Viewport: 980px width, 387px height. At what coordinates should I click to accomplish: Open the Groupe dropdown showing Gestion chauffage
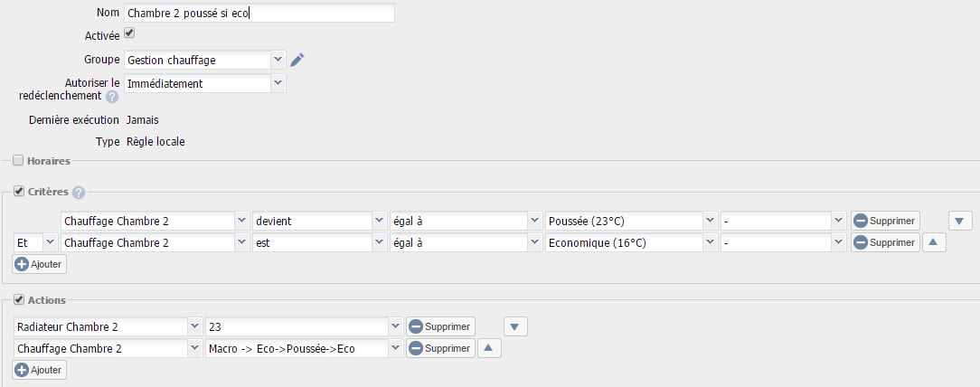click(x=205, y=60)
